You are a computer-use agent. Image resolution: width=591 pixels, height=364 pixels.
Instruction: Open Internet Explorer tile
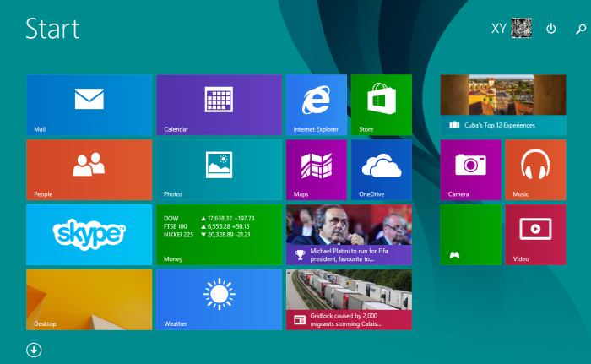point(316,105)
